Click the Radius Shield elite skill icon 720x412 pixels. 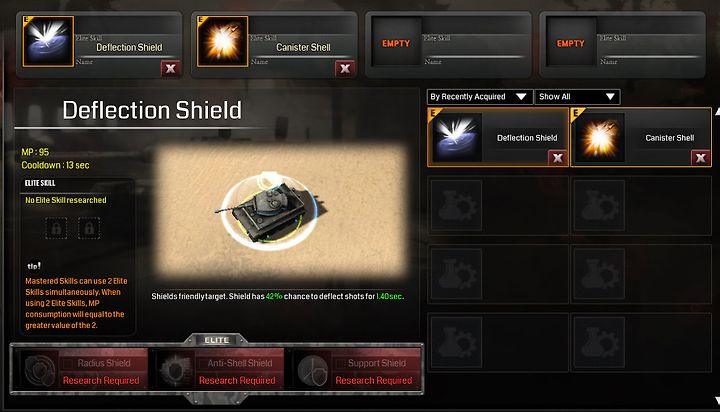pos(39,370)
